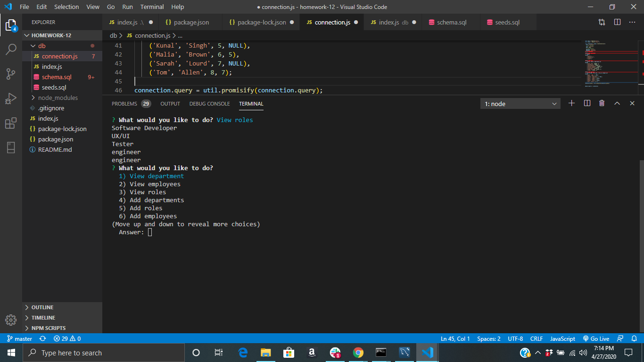Open the Search view in activity bar
The width and height of the screenshot is (644, 362).
11,49
